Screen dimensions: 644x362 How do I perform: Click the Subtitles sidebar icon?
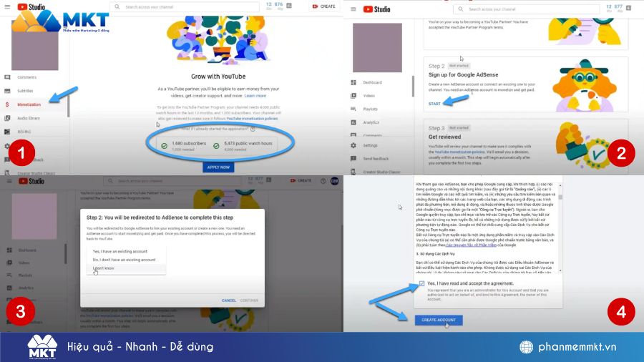8,91
